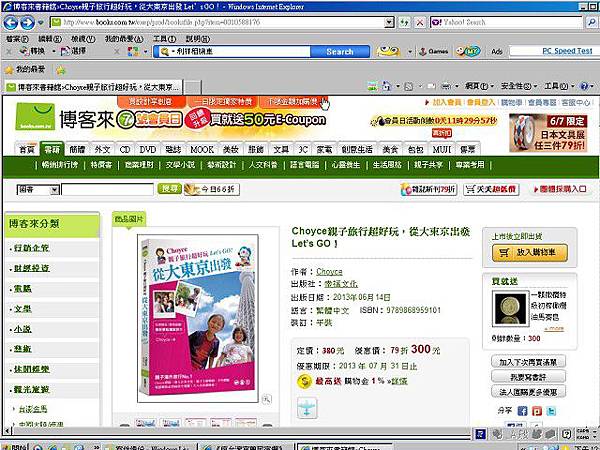Click the 選擇 select toolbar button
The image size is (600, 450).
(73, 51)
